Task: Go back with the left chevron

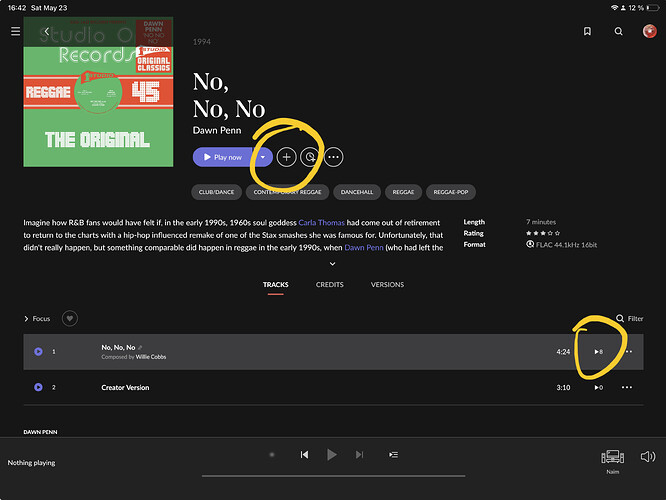Action: click(47, 31)
